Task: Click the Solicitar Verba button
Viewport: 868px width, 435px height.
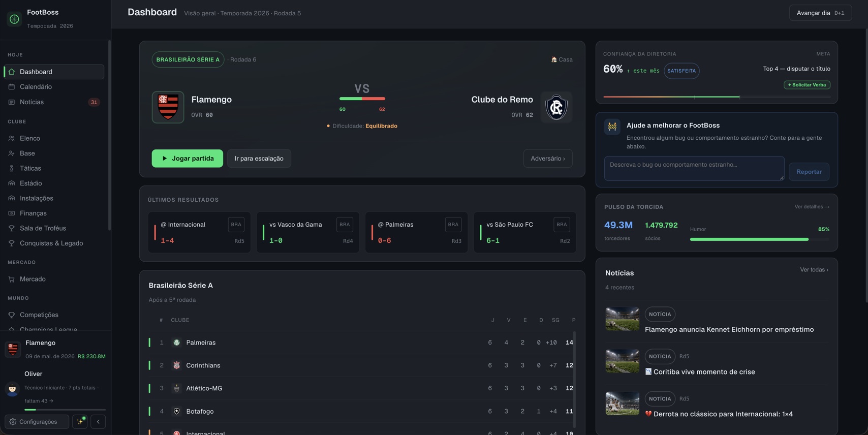Action: pyautogui.click(x=807, y=85)
